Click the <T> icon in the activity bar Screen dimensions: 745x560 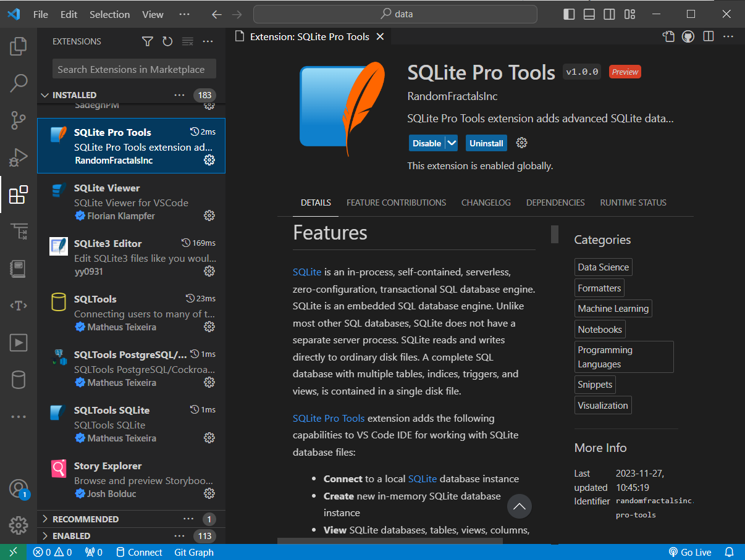click(19, 306)
